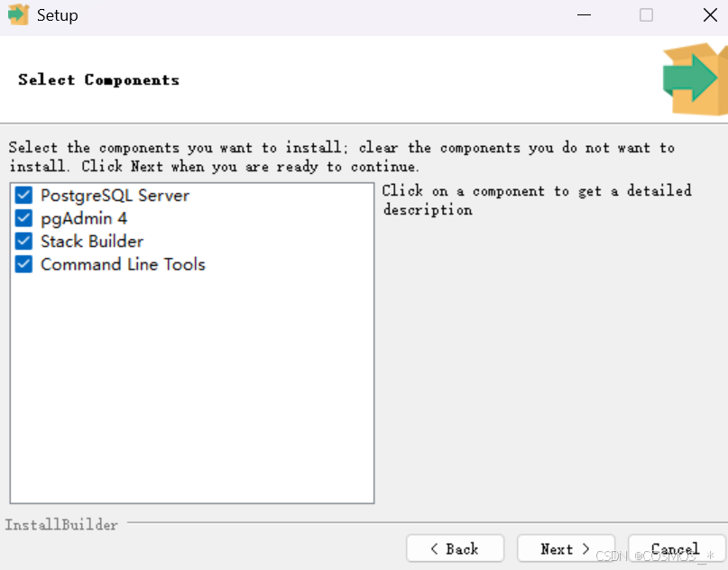This screenshot has height=570, width=728.
Task: Click the InstallBuilder label
Action: point(61,525)
